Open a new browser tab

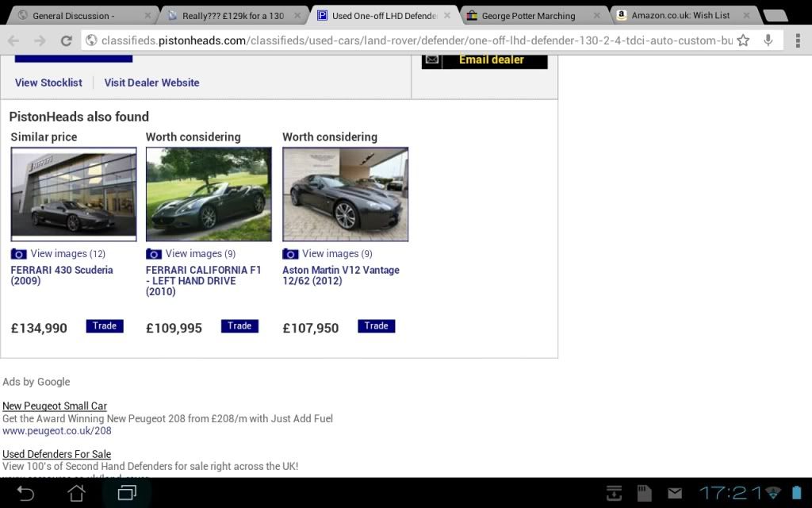(x=776, y=16)
